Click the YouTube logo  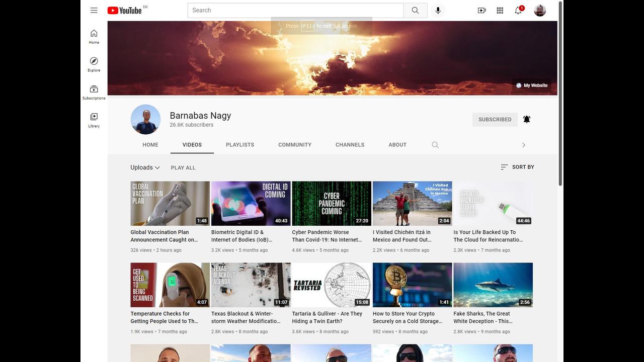pos(125,11)
